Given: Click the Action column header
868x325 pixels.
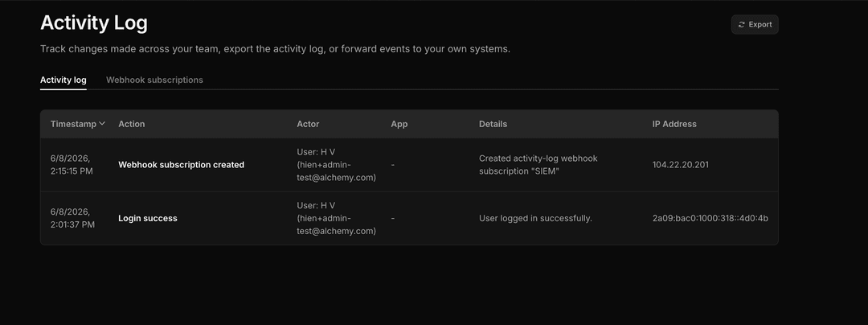Looking at the screenshot, I should [132, 124].
